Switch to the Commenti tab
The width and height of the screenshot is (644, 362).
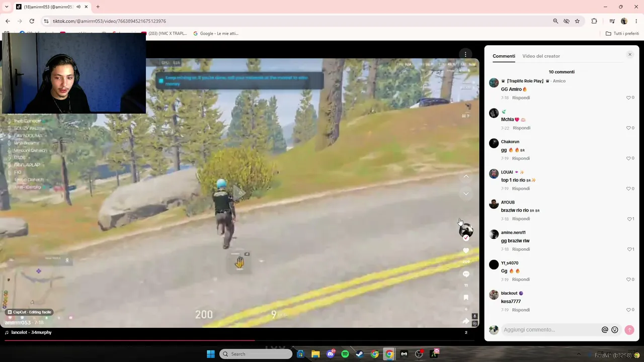[504, 56]
